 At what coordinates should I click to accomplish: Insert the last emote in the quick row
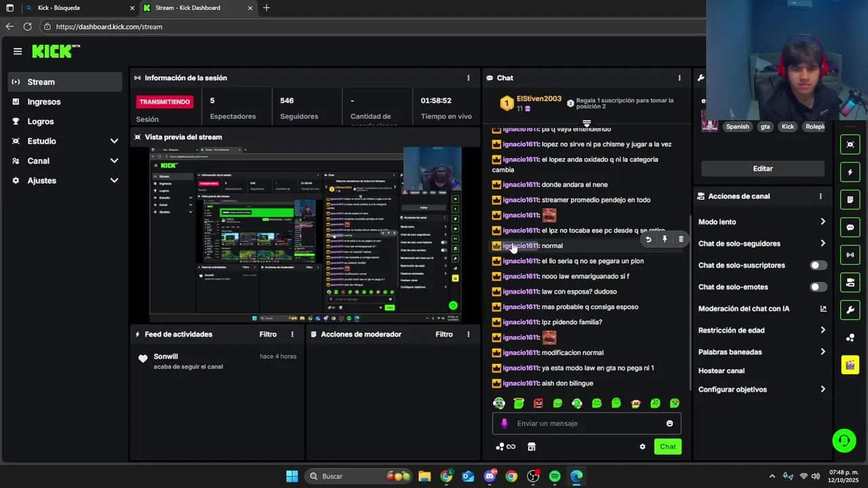675,403
